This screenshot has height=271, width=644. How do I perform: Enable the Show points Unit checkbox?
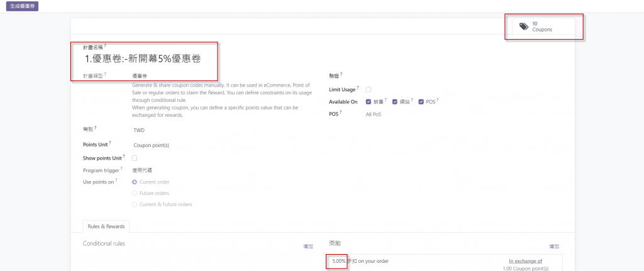(135, 158)
